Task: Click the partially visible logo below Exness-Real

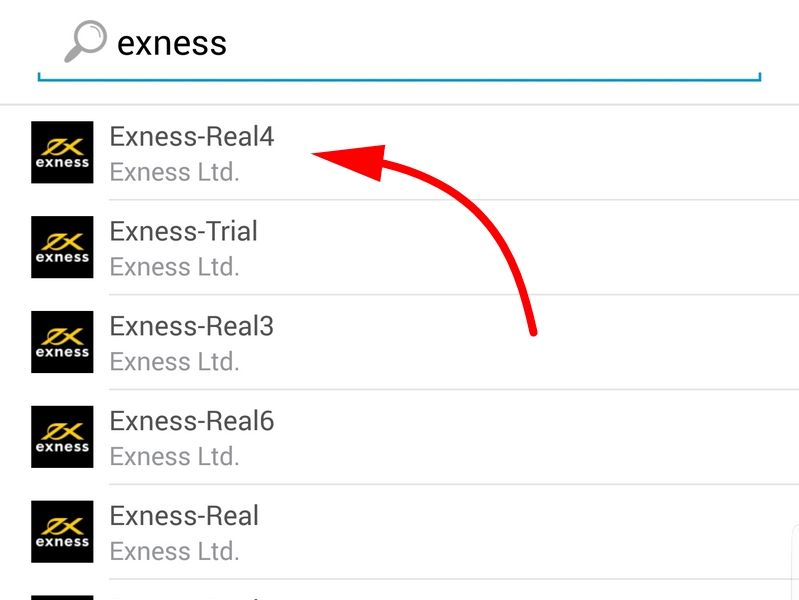Action: click(x=62, y=597)
